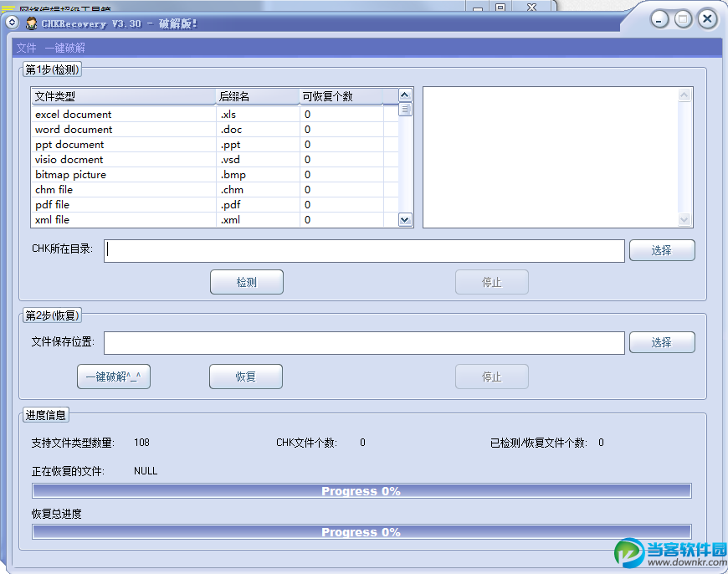This screenshot has width=728, height=574.
Task: Focus the 文件保存位置 input field
Action: point(364,343)
